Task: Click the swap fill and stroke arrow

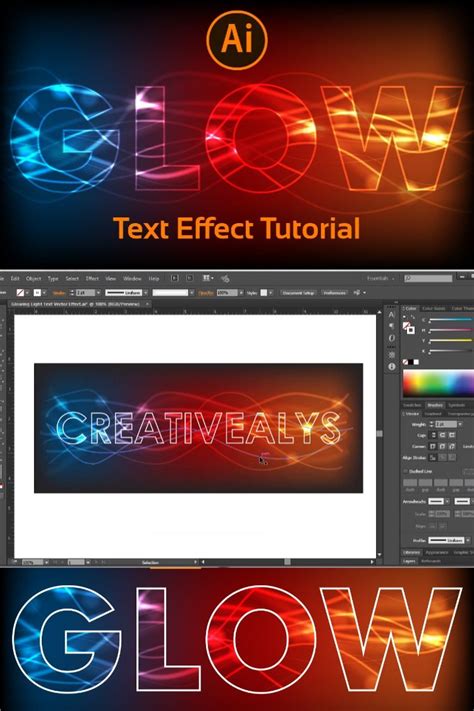Action: 413,317
